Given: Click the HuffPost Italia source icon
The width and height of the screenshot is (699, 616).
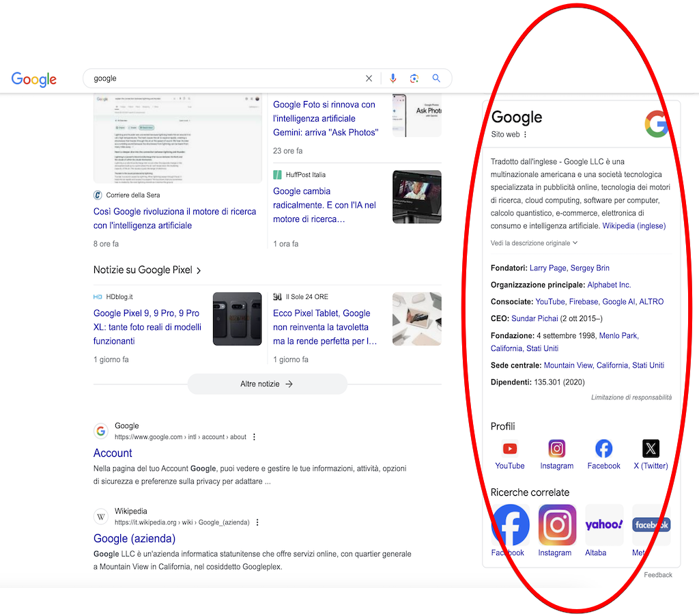Looking at the screenshot, I should [277, 174].
